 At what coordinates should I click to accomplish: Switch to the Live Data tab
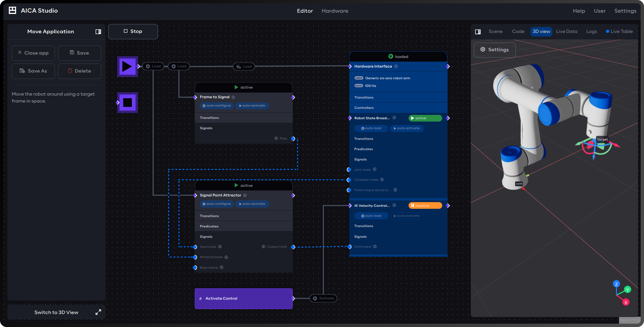pyautogui.click(x=566, y=32)
